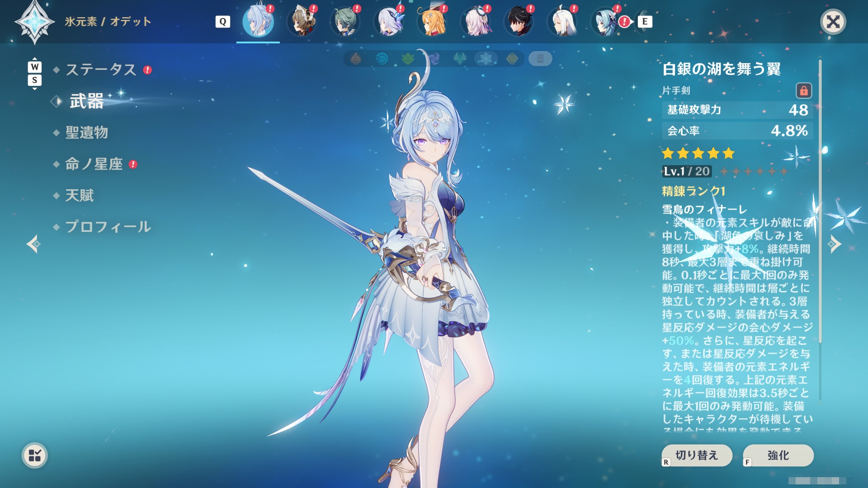Open the プロフィール menu
868x488 pixels.
point(108,226)
